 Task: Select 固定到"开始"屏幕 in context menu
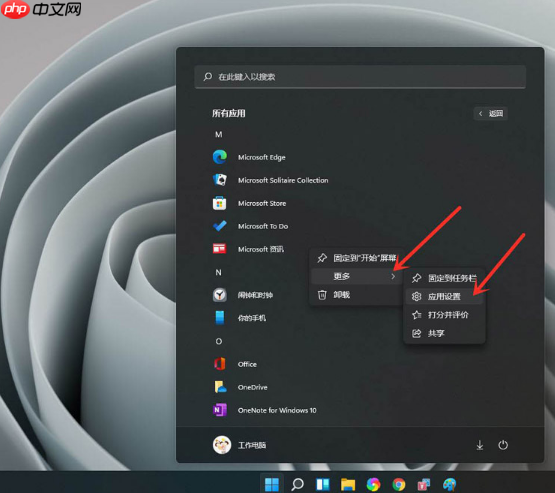357,258
